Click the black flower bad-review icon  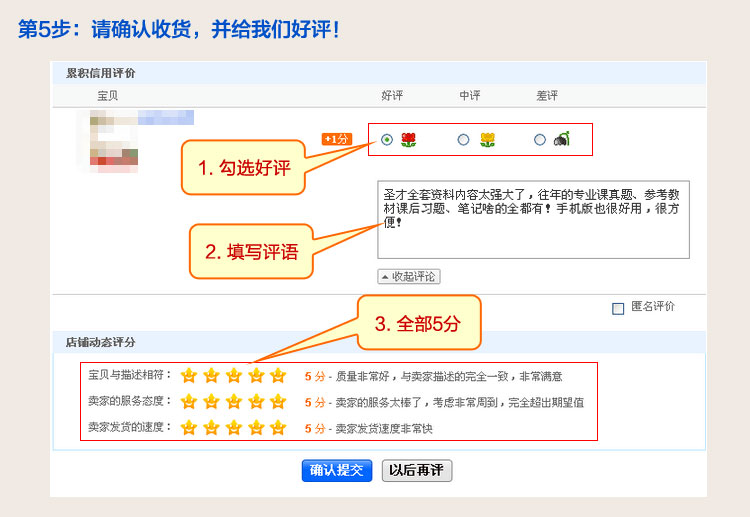point(562,139)
